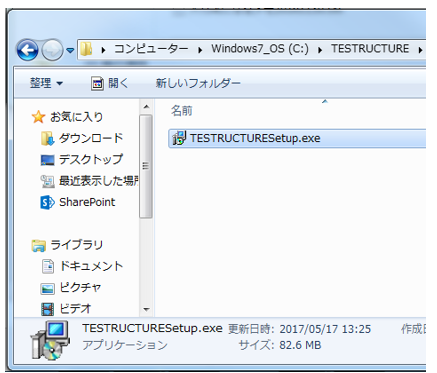Click the 更新日時 2017/05/17 13:25 value

click(325, 329)
